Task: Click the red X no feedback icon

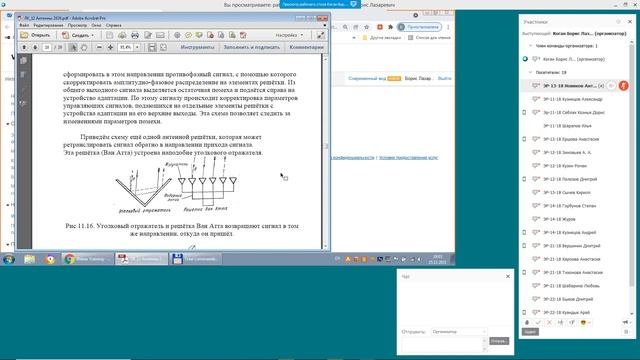Action: [549, 322]
